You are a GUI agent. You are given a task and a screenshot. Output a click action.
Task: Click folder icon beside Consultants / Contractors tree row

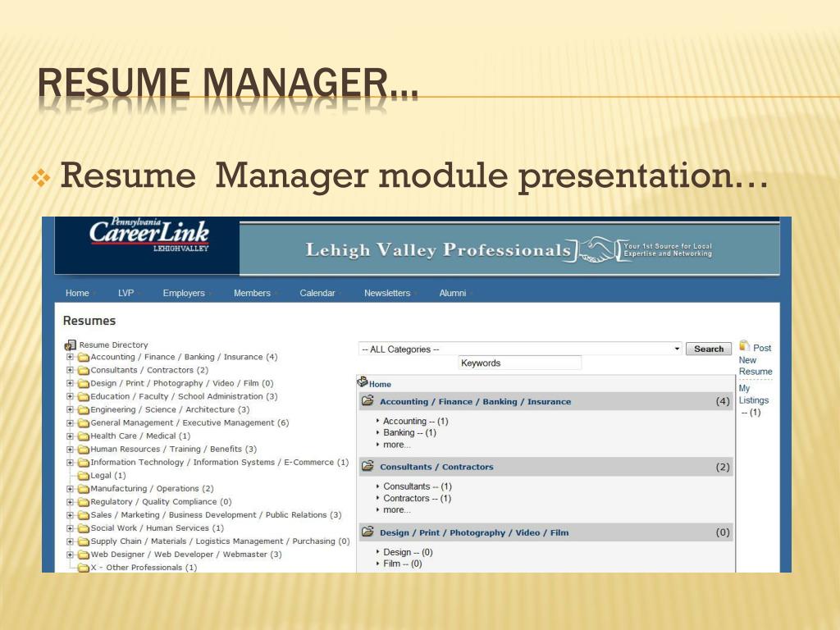coord(83,370)
